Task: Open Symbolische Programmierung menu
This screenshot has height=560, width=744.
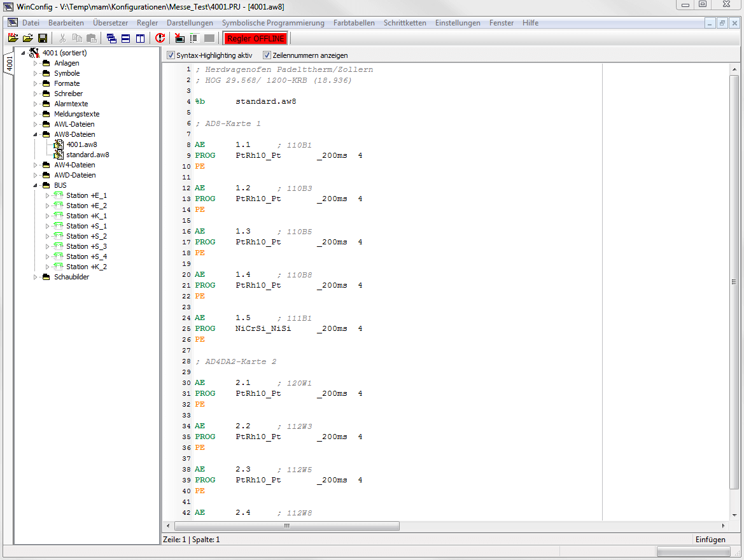Action: pyautogui.click(x=273, y=23)
